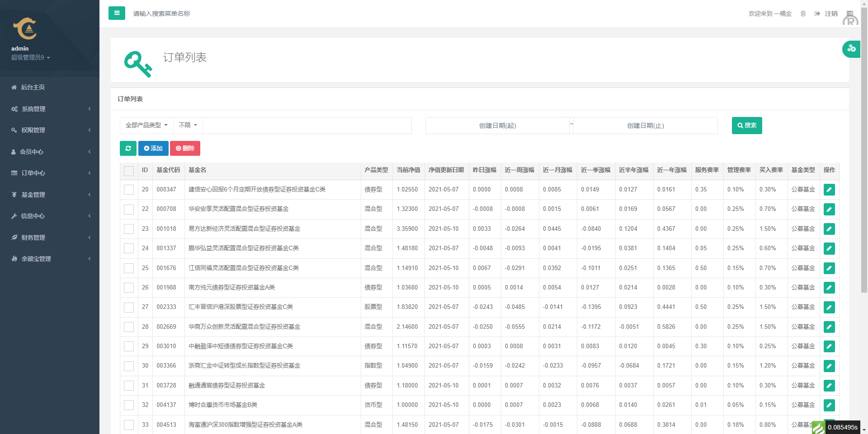Click the admin logo avatar in sidebar
868x434 pixels.
(x=25, y=29)
